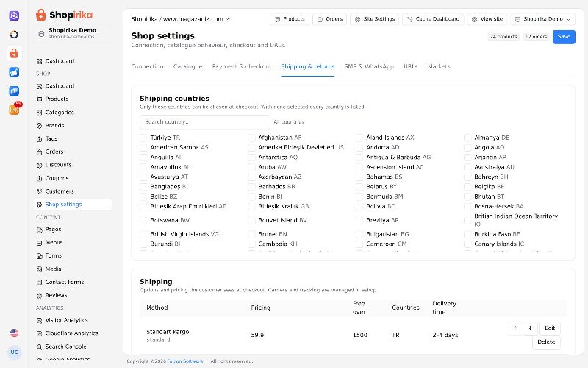Screen dimensions: 588x368
Task: Click the Shopirika logo
Action: pyautogui.click(x=64, y=15)
